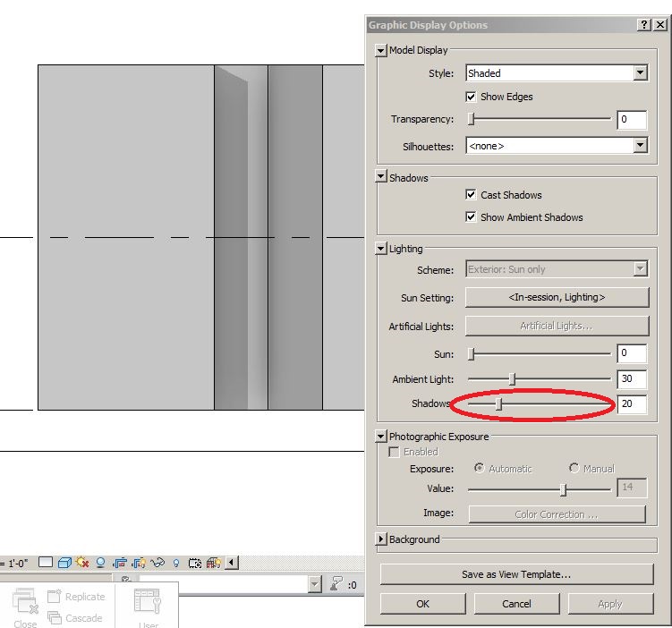This screenshot has height=628, width=672.
Task: Toggle the Shadows sphere icon in view bar
Action: [x=101, y=563]
